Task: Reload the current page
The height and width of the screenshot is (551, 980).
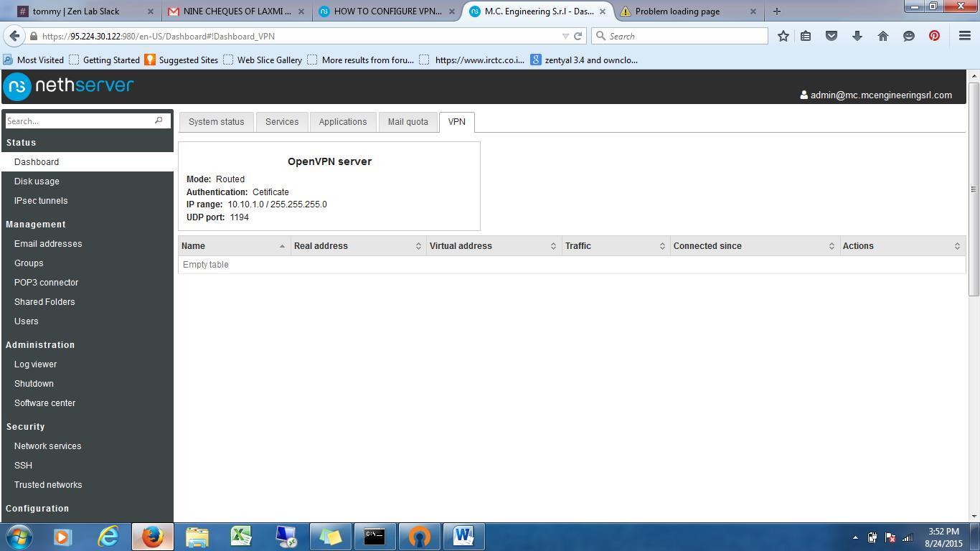Action: click(x=578, y=36)
